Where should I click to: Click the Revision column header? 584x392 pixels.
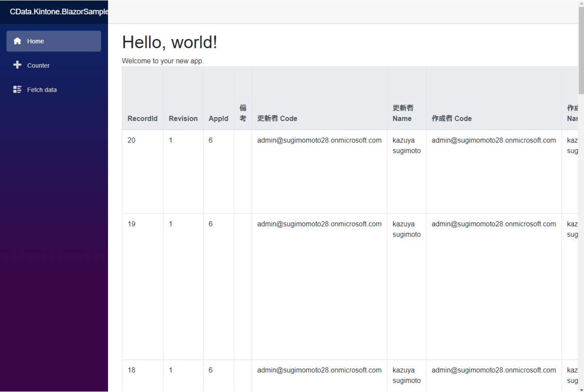(x=183, y=119)
